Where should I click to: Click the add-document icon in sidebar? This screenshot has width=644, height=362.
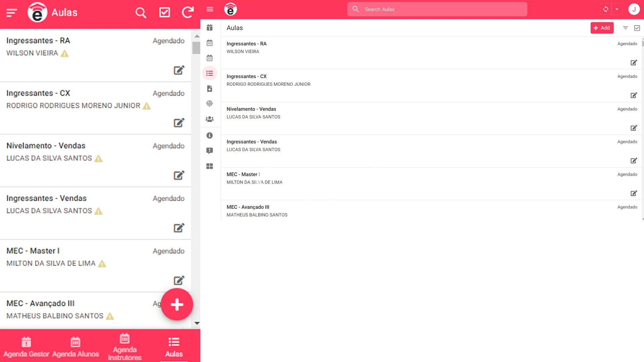click(210, 88)
